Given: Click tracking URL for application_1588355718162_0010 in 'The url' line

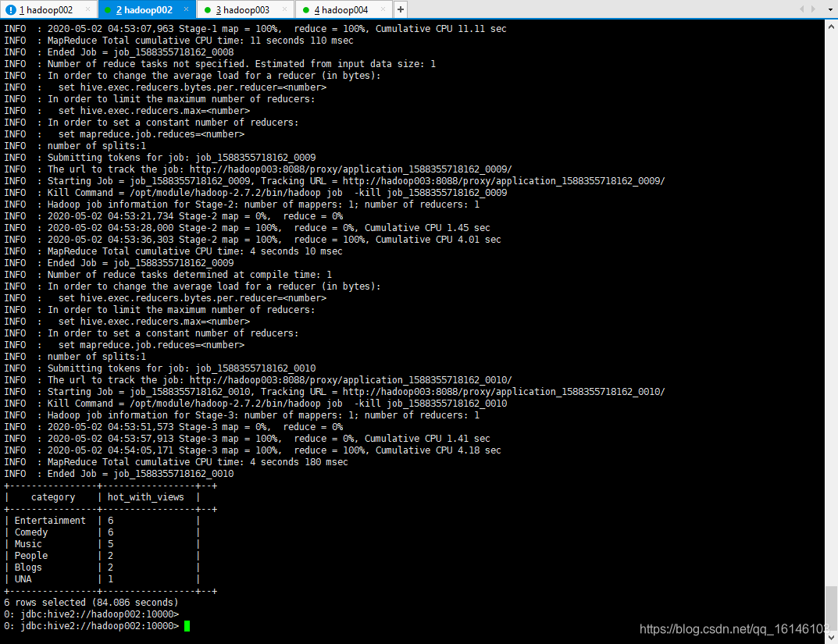Looking at the screenshot, I should pos(351,380).
